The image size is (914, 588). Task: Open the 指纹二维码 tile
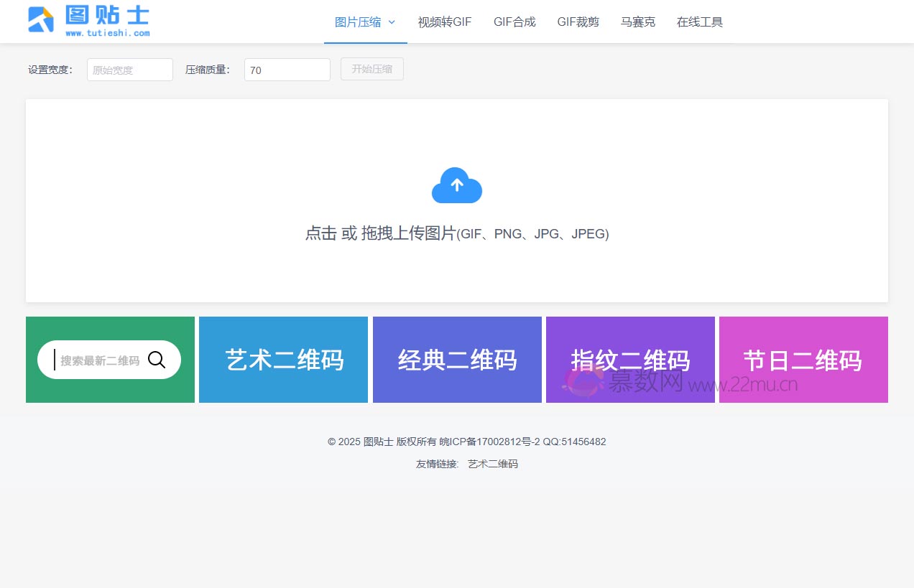[x=630, y=359]
